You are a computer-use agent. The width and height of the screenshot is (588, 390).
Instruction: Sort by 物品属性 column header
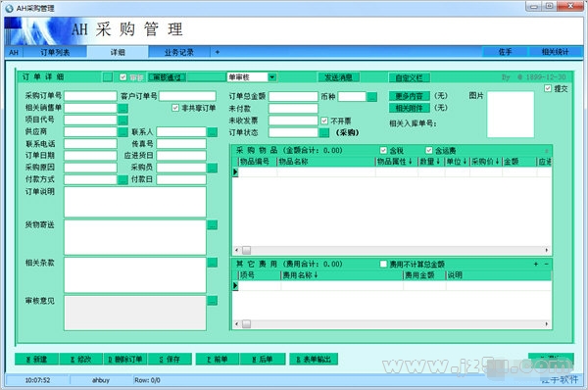(x=396, y=162)
